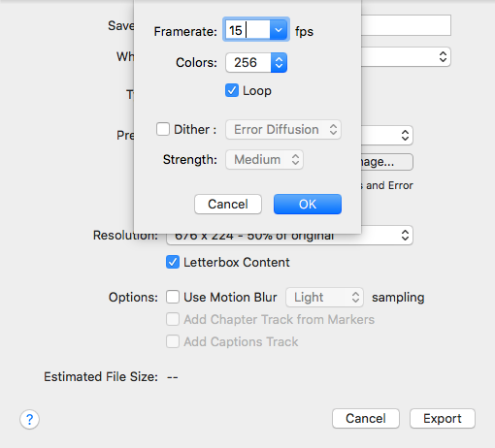Image resolution: width=495 pixels, height=448 pixels.
Task: Open the Where location popup
Action: coord(406,57)
